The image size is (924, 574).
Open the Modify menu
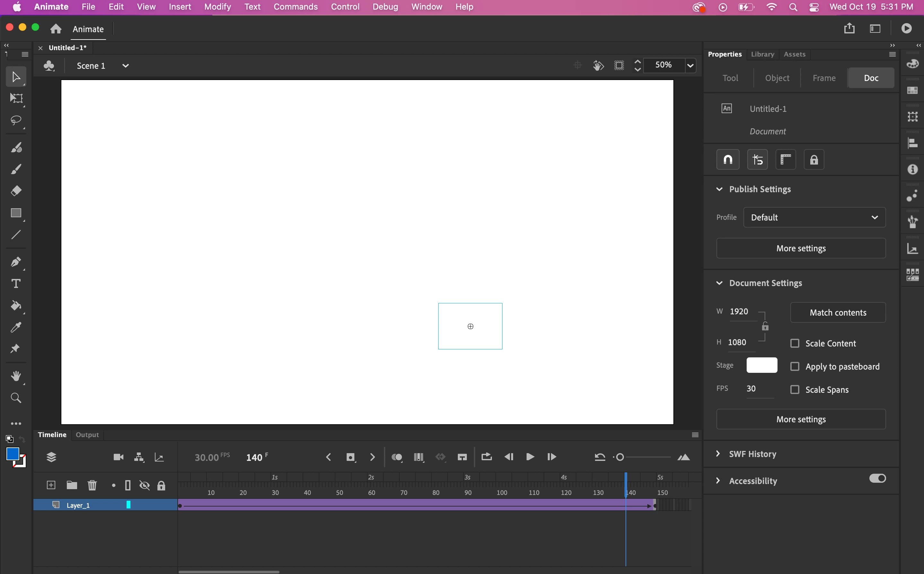(218, 7)
